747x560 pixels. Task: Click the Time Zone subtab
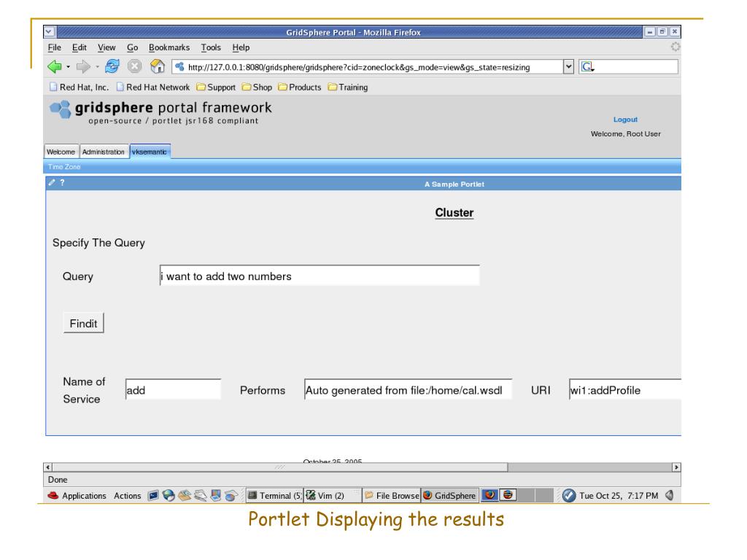[64, 167]
